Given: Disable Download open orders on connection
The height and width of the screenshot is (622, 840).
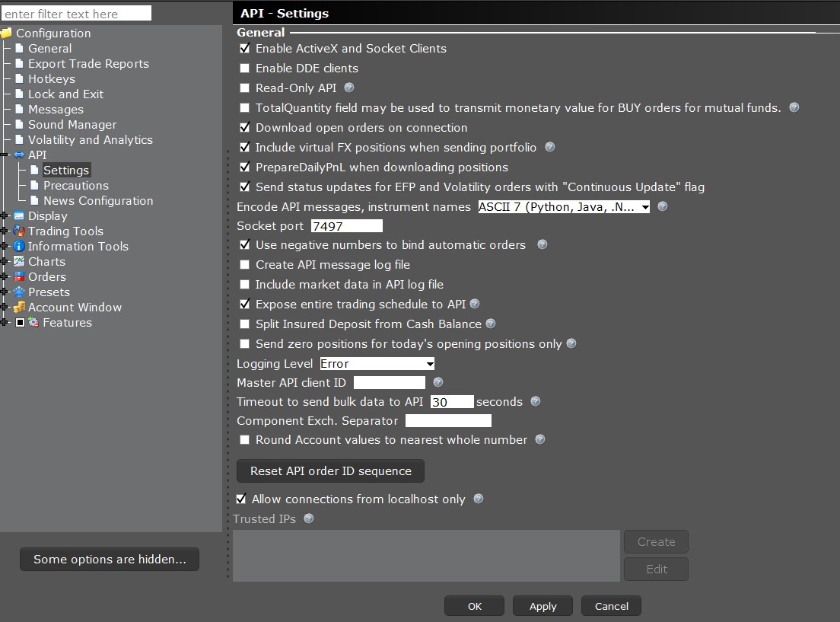Looking at the screenshot, I should (245, 127).
